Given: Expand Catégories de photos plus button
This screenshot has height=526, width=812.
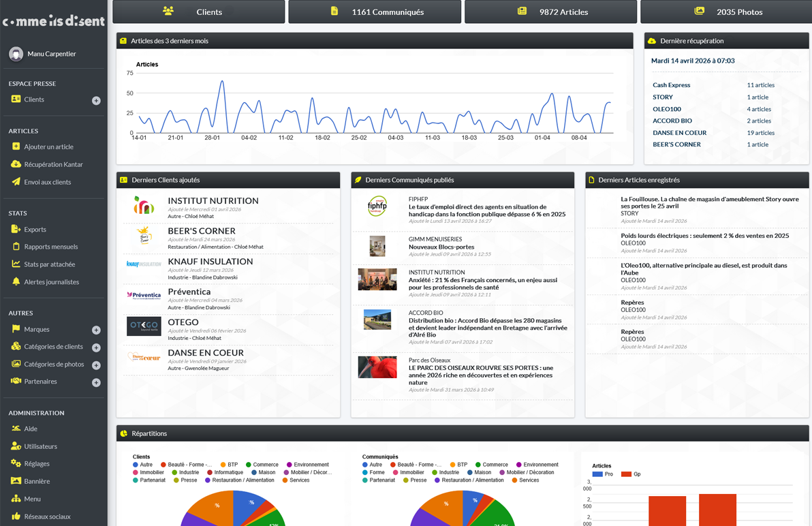Looking at the screenshot, I should pos(96,365).
